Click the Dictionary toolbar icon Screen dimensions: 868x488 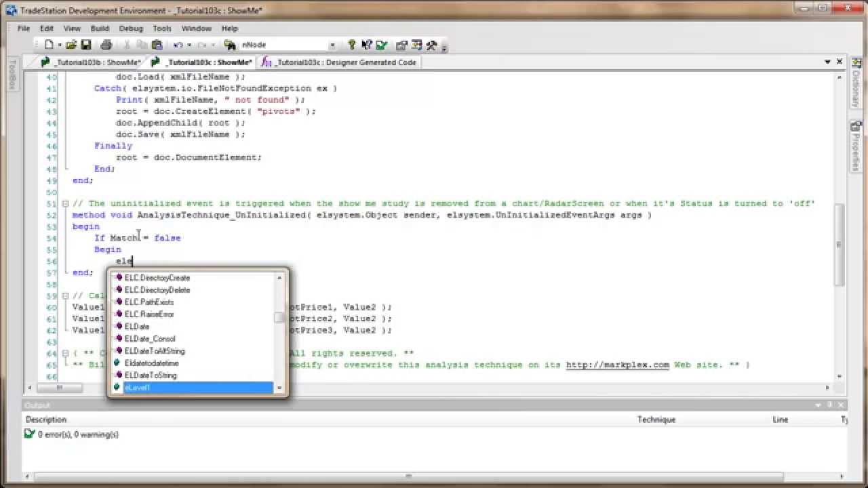[x=416, y=45]
